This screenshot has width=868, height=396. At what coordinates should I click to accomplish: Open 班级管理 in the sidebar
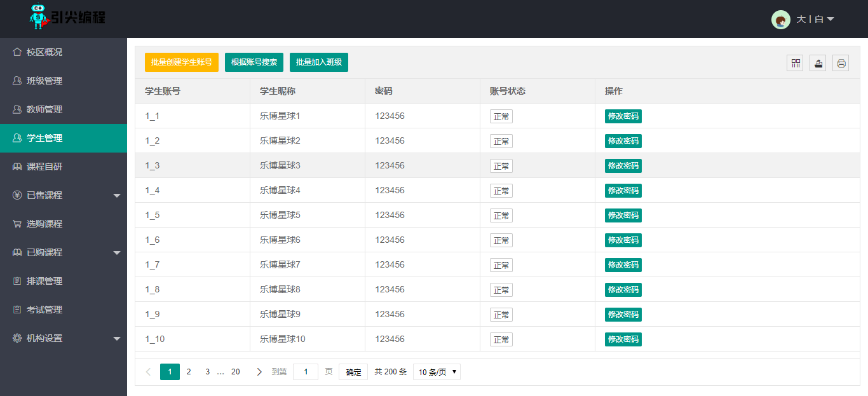coord(44,81)
